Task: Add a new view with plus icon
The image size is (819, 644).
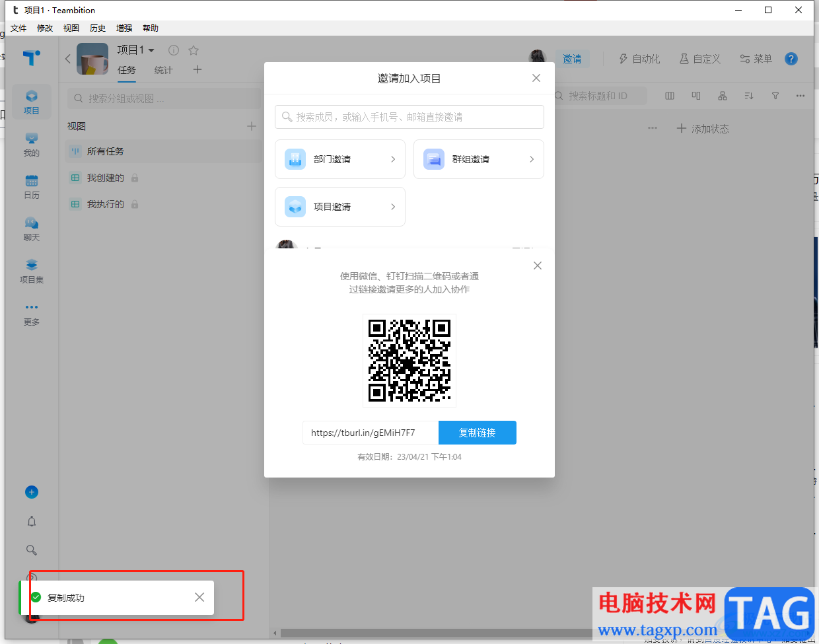Action: (x=252, y=126)
